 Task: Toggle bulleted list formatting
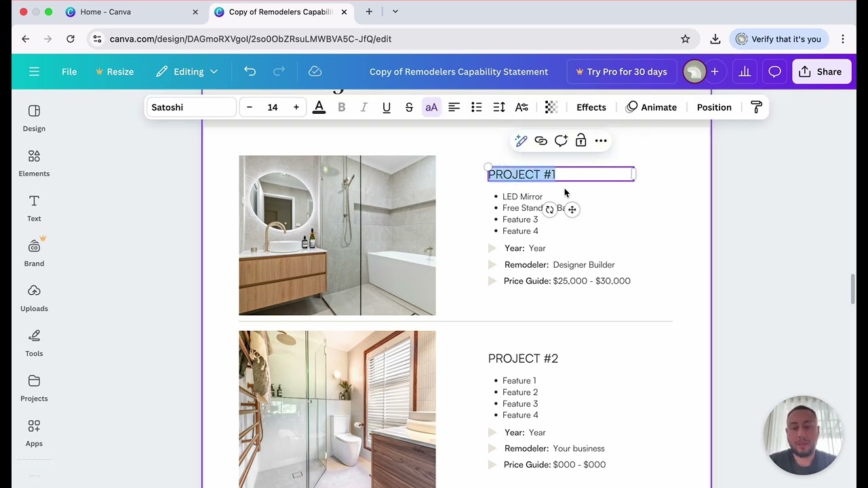(477, 107)
